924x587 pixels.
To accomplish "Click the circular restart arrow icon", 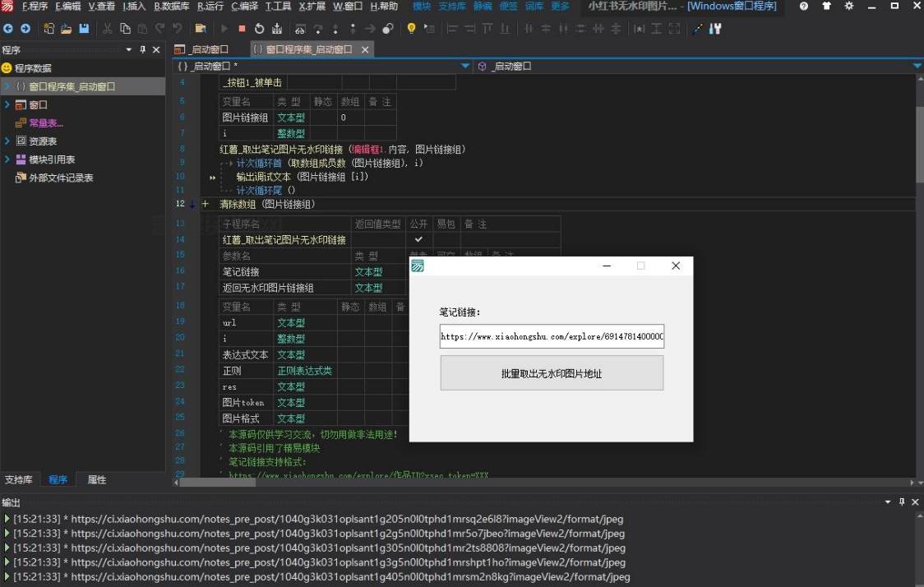I will click(259, 28).
